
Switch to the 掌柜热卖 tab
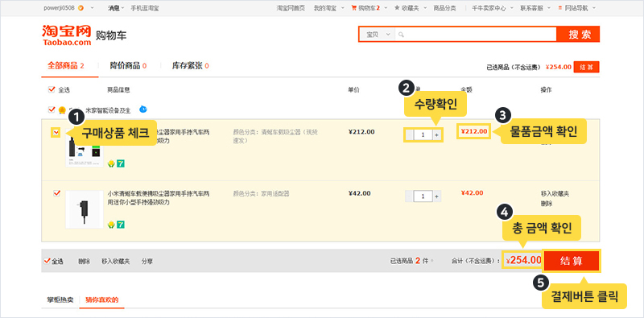(60, 299)
